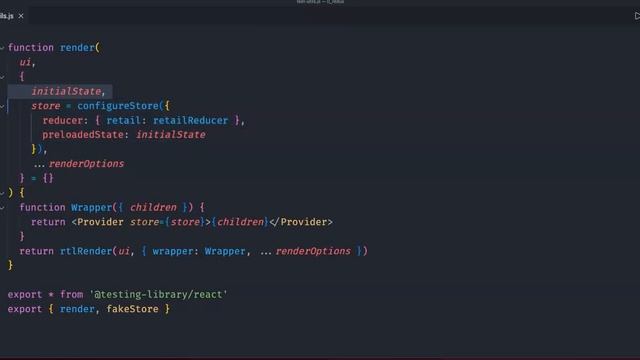Click 'fakeStore' in the export statement
The image size is (640, 360).
click(x=132, y=309)
